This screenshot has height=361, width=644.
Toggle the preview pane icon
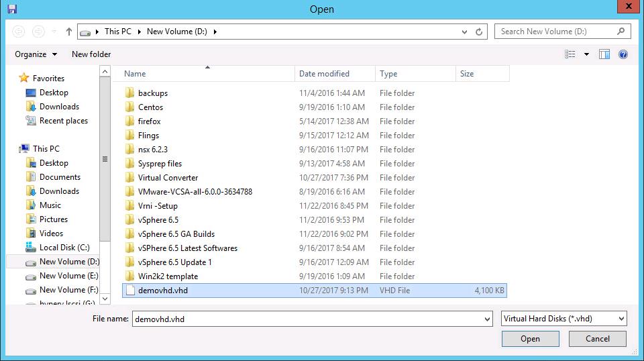tap(604, 54)
